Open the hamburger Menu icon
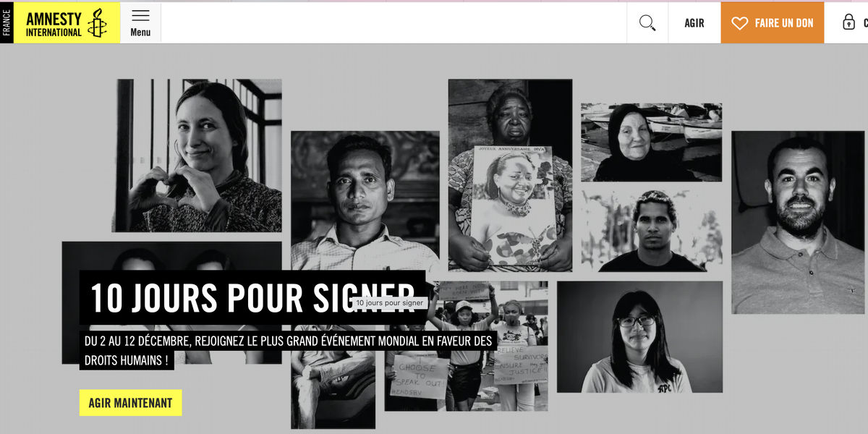 [140, 15]
